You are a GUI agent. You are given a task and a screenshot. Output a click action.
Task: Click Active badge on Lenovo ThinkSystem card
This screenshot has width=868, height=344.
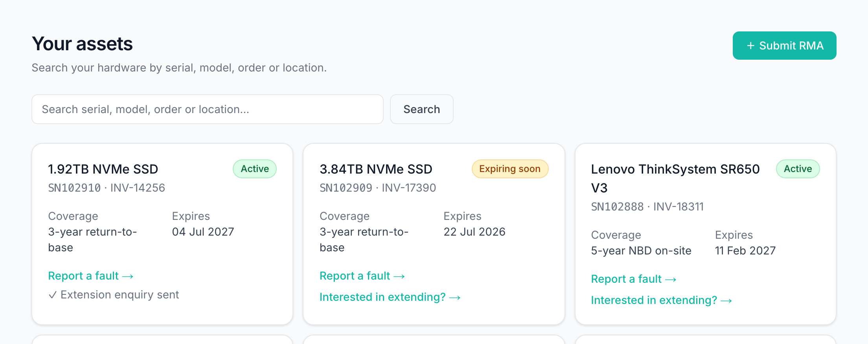click(798, 169)
